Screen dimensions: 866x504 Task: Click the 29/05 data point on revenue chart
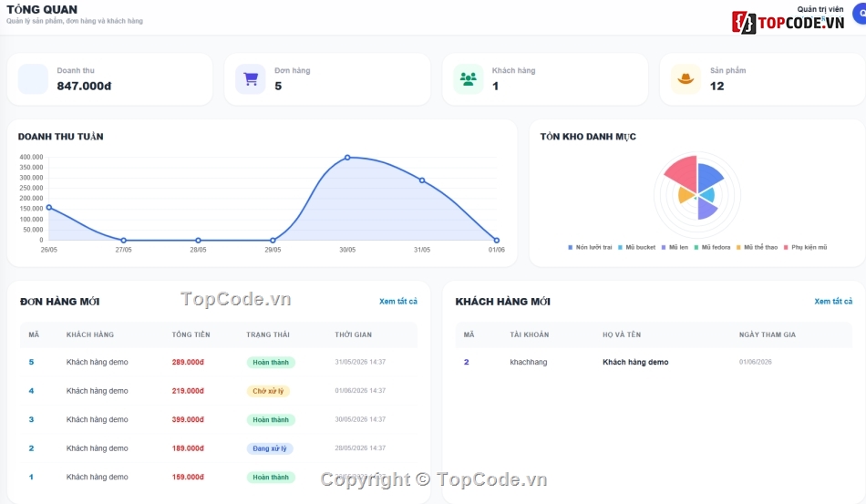[273, 241]
